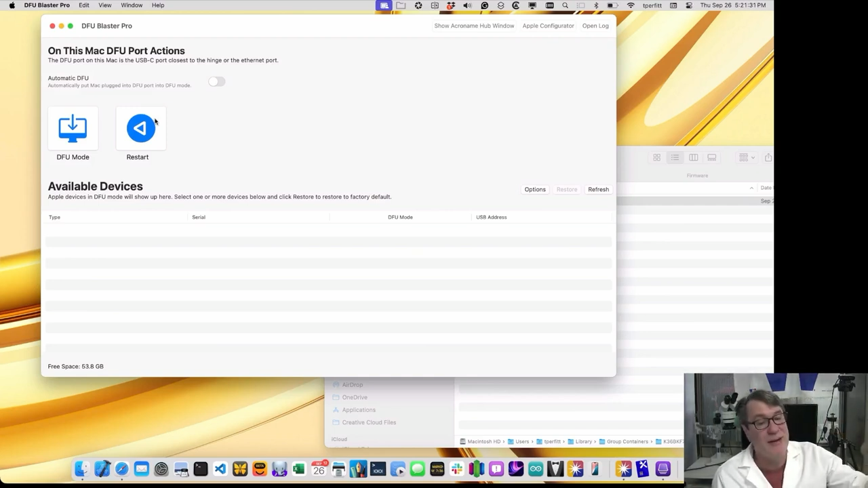The image size is (868, 488).
Task: Open the yellow butterfly app in Dock
Action: point(239,469)
